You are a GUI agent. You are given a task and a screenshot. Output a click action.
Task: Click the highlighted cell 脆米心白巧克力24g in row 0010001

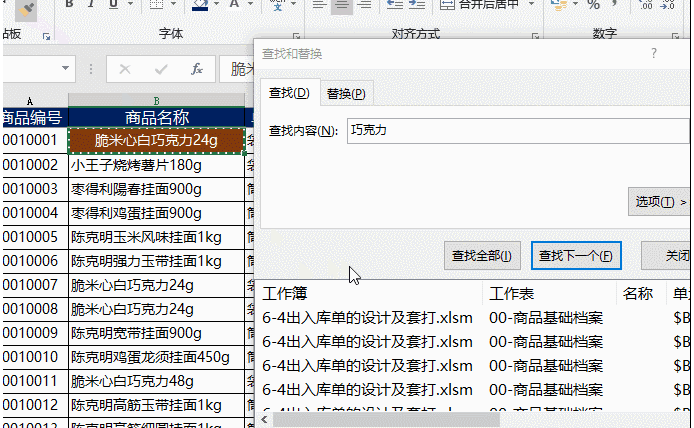click(156, 141)
